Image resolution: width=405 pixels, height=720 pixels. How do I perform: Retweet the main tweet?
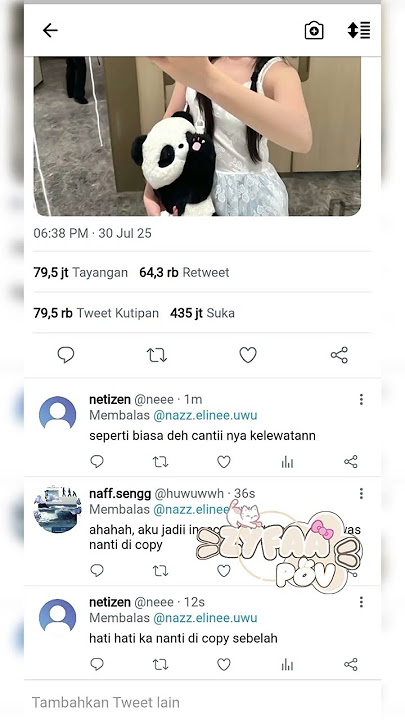pyautogui.click(x=157, y=355)
